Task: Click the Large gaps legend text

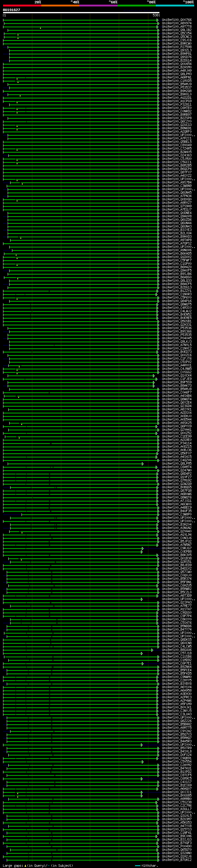Action: click(13, 866)
